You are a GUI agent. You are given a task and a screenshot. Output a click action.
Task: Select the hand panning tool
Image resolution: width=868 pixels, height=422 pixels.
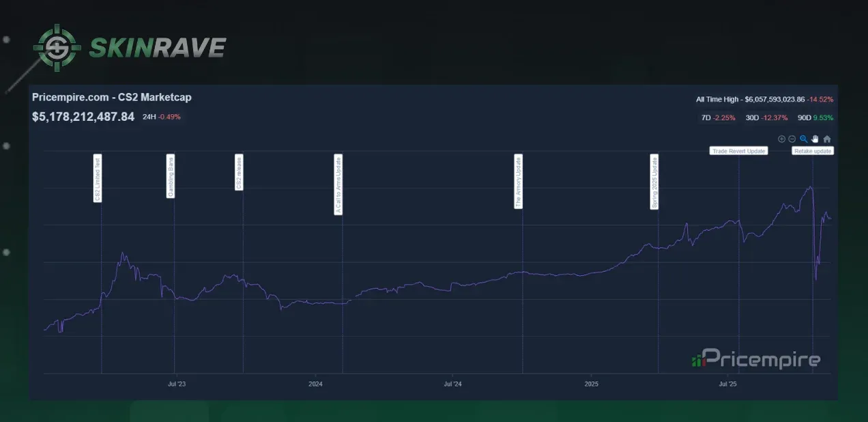coord(815,139)
